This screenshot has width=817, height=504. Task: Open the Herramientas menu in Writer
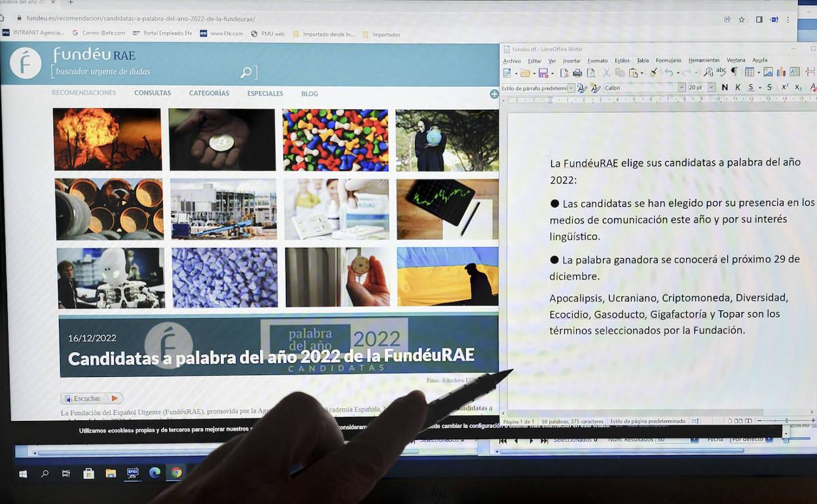(x=704, y=61)
